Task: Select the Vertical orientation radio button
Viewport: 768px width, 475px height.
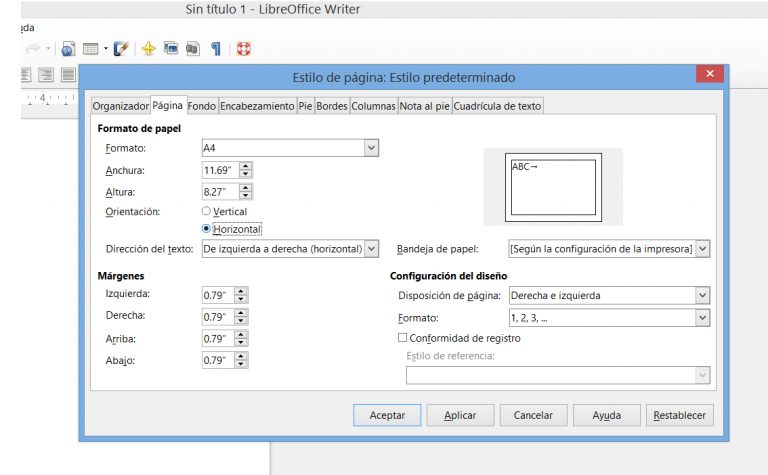Action: tap(206, 211)
